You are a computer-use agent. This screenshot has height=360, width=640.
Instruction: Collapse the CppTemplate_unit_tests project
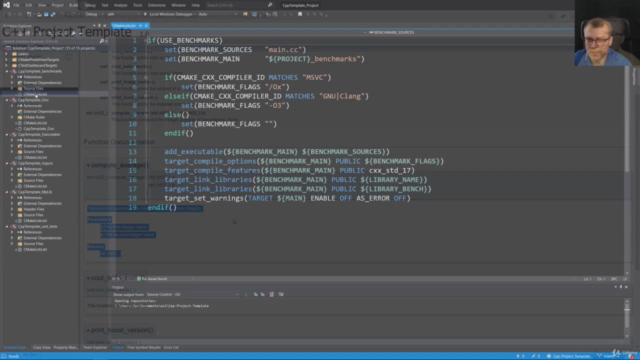7,227
